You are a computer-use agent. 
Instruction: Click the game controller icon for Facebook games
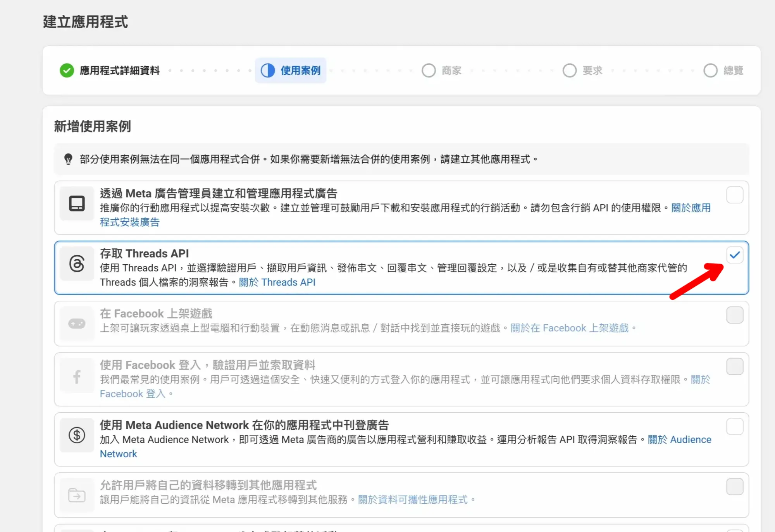(x=77, y=324)
